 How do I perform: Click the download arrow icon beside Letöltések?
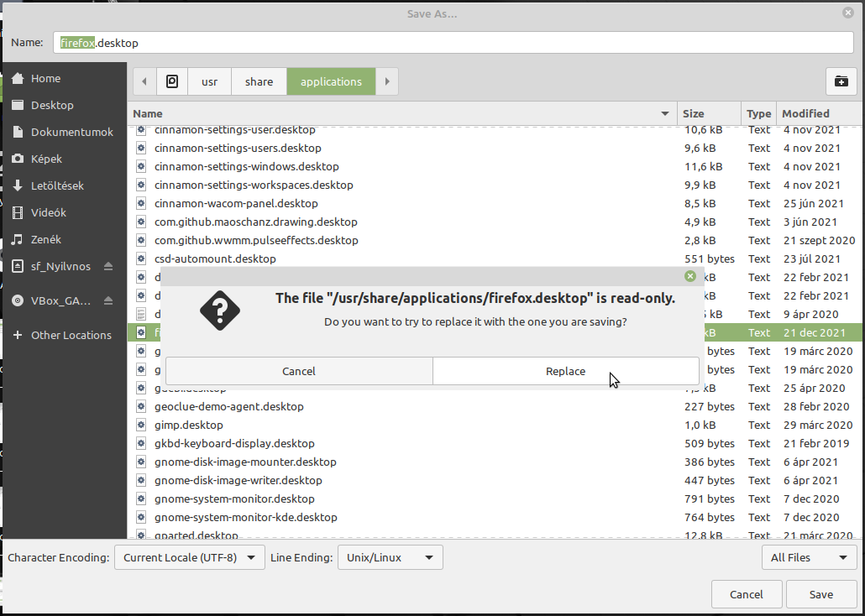click(x=18, y=185)
